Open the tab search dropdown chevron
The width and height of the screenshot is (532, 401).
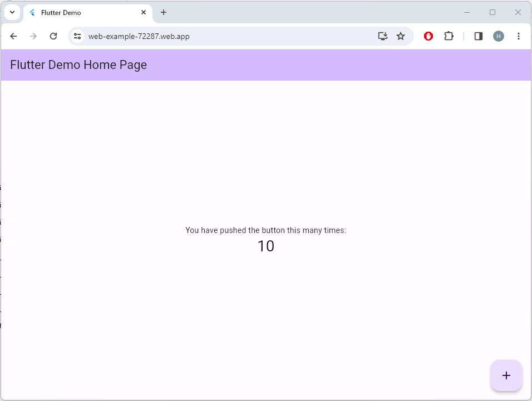(x=12, y=12)
